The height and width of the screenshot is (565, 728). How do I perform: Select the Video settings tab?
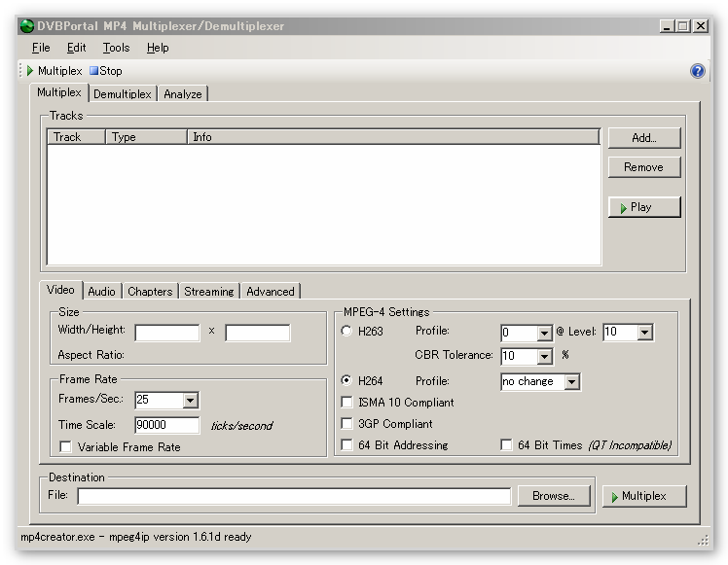[x=60, y=290]
